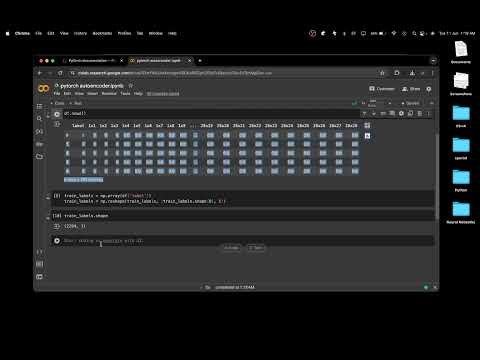Click the output options icon below the df.head() run button
This screenshot has height=360, width=480.
57,124
